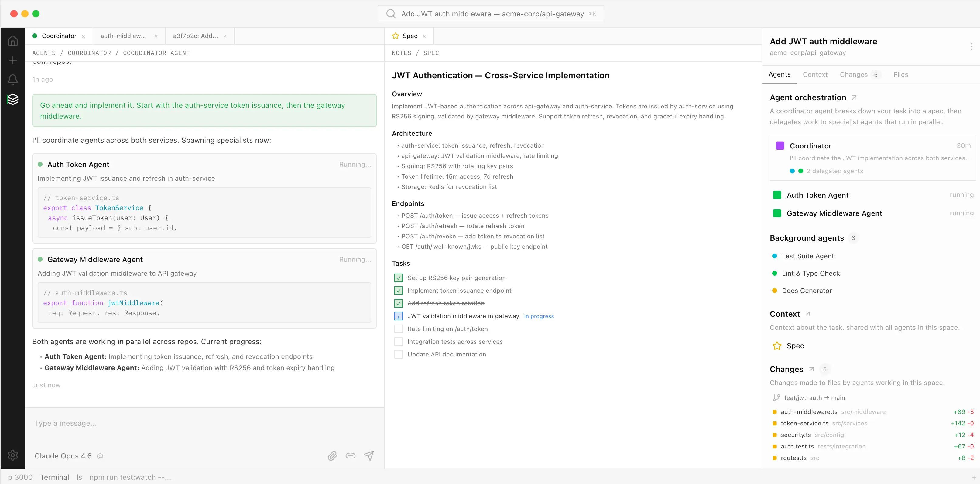
Task: Open auth-middleware.ts in changes list
Action: pyautogui.click(x=809, y=412)
